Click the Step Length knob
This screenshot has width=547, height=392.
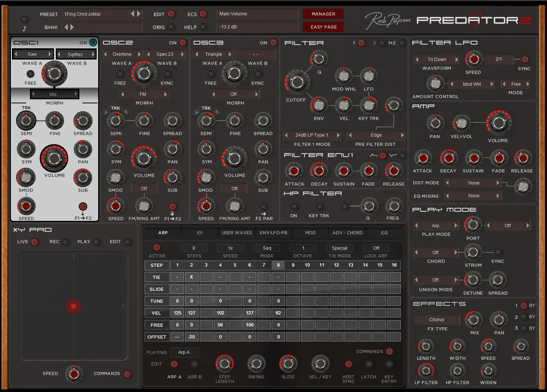coord(224,364)
